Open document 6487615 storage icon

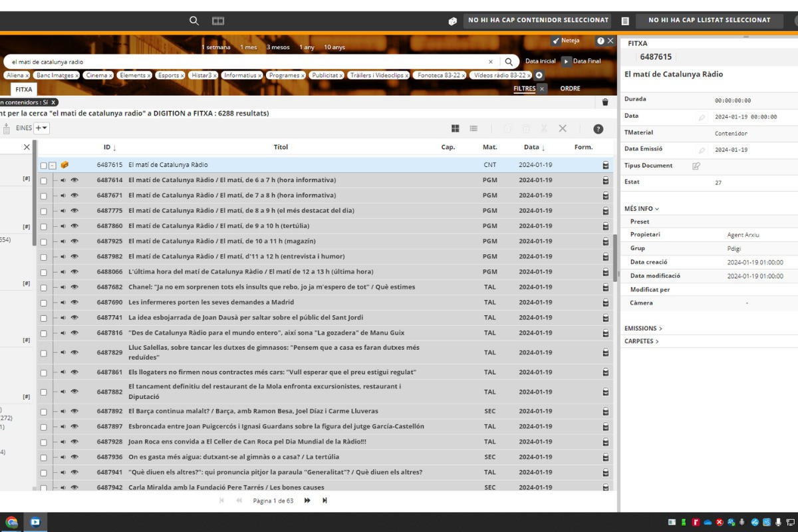tap(606, 165)
